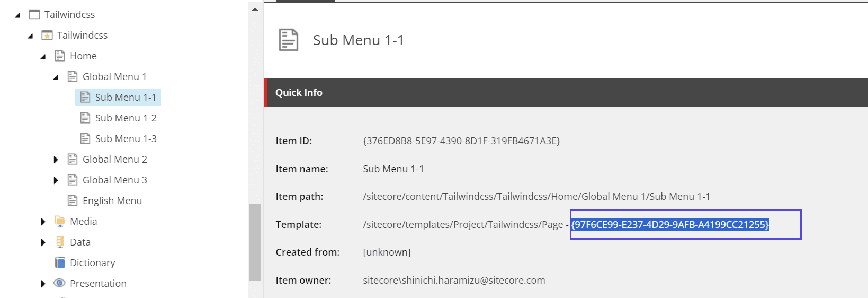This screenshot has width=868, height=298.
Task: Click the Media library folder icon
Action: tap(60, 221)
